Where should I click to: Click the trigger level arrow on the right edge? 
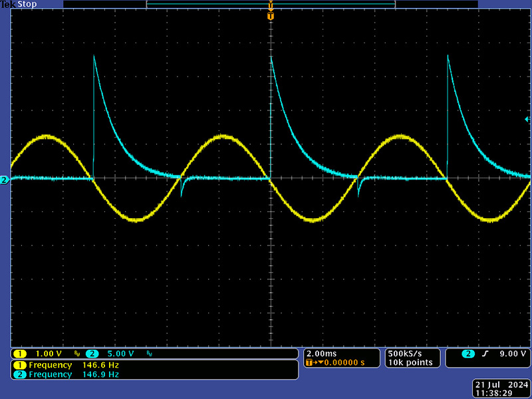(x=528, y=119)
